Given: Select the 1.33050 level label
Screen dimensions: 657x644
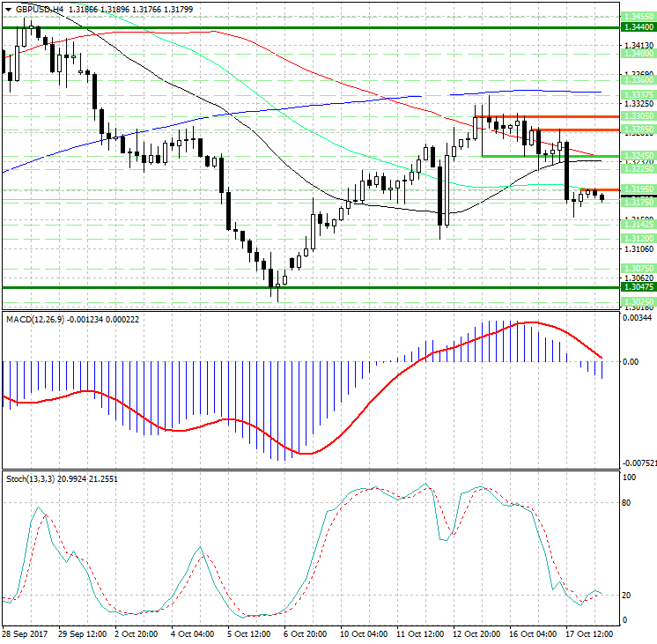Looking at the screenshot, I should (x=639, y=116).
